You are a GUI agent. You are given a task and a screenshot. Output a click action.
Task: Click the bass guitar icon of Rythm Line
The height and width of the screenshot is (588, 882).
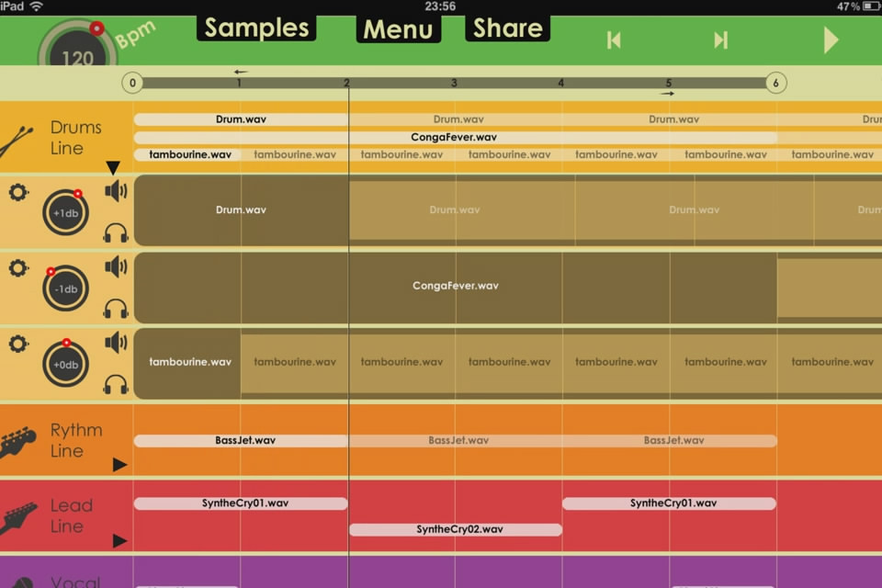18,442
